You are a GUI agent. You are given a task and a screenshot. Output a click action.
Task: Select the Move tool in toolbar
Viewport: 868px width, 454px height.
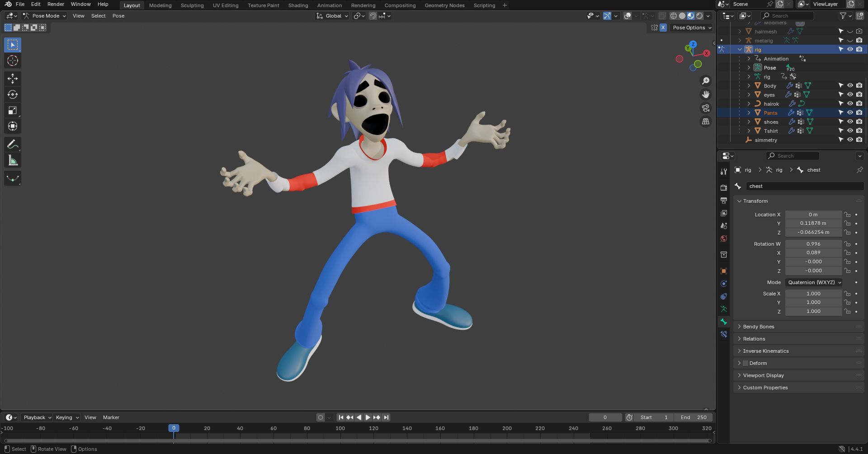[13, 79]
